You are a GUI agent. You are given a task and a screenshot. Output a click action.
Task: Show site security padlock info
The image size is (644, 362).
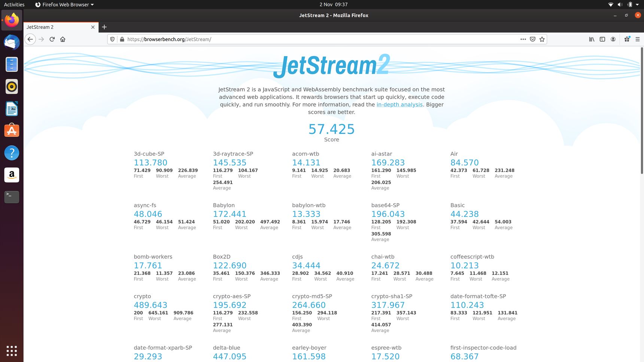pyautogui.click(x=122, y=39)
